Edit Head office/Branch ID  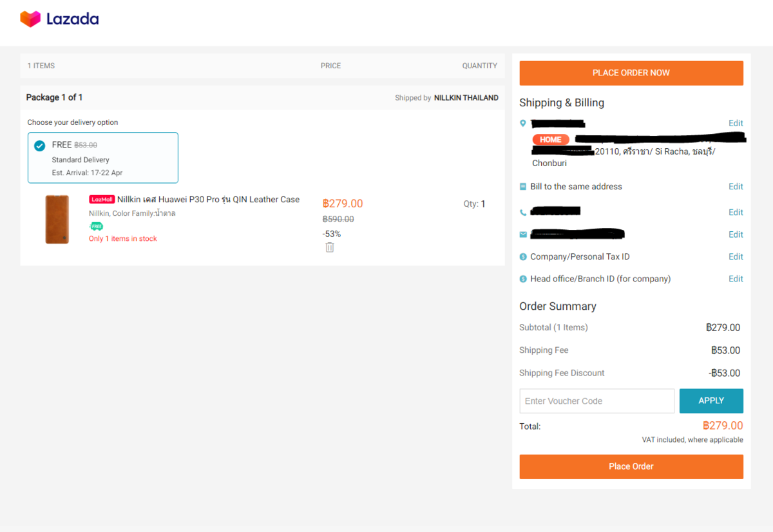(736, 279)
